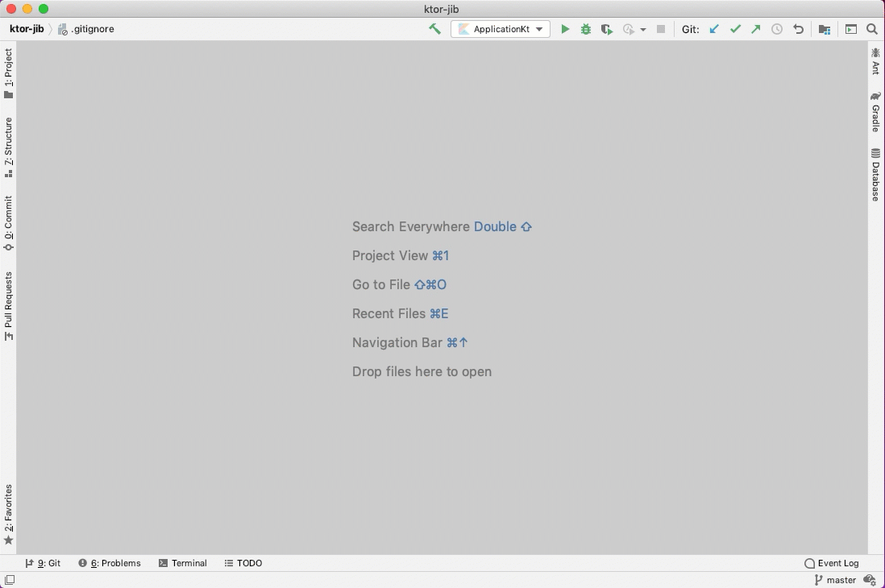Screen dimensions: 885x588
Task: Show Git history with the clock icon
Action: pos(777,29)
